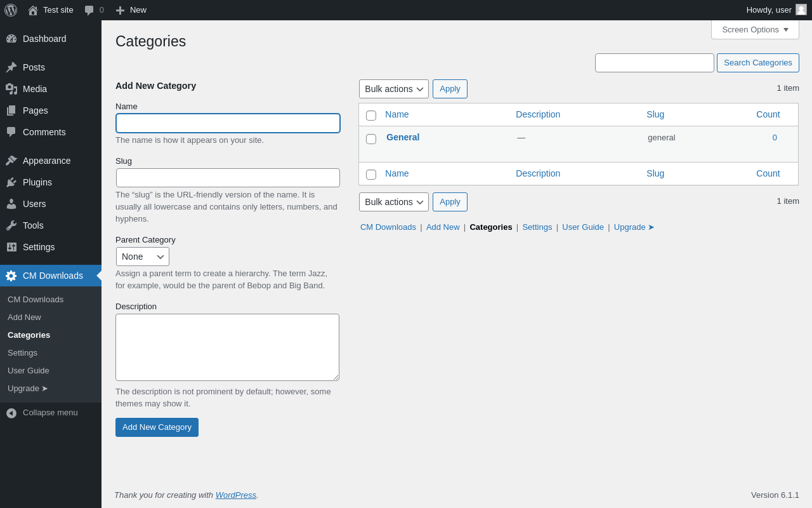
Task: Click the user avatar icon
Action: click(801, 10)
